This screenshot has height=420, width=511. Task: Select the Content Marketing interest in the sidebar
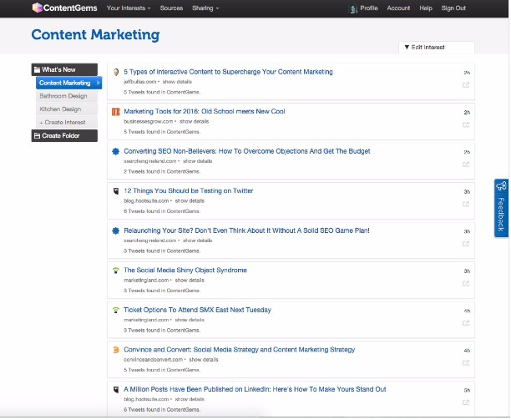pyautogui.click(x=68, y=83)
